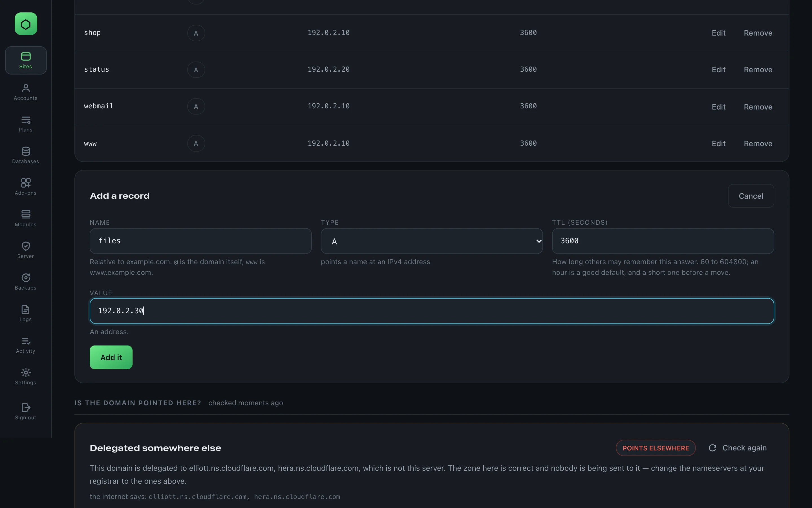Open Settings from the sidebar
Viewport: 812px width, 508px height.
pos(26,376)
